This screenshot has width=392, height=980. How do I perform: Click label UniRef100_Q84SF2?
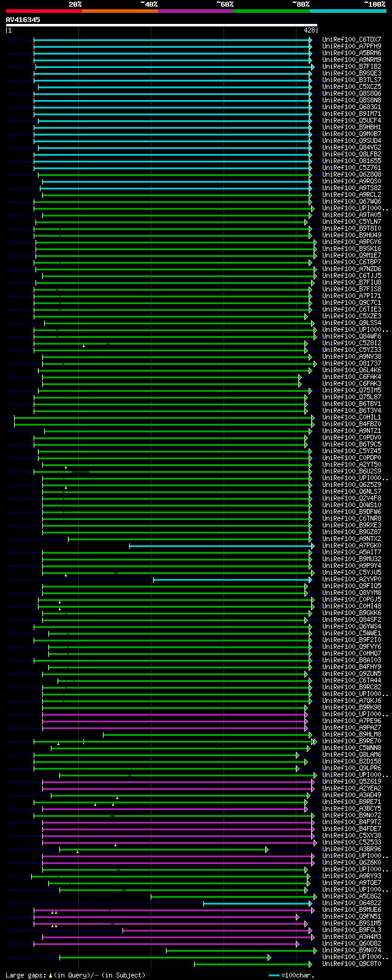pyautogui.click(x=352, y=620)
